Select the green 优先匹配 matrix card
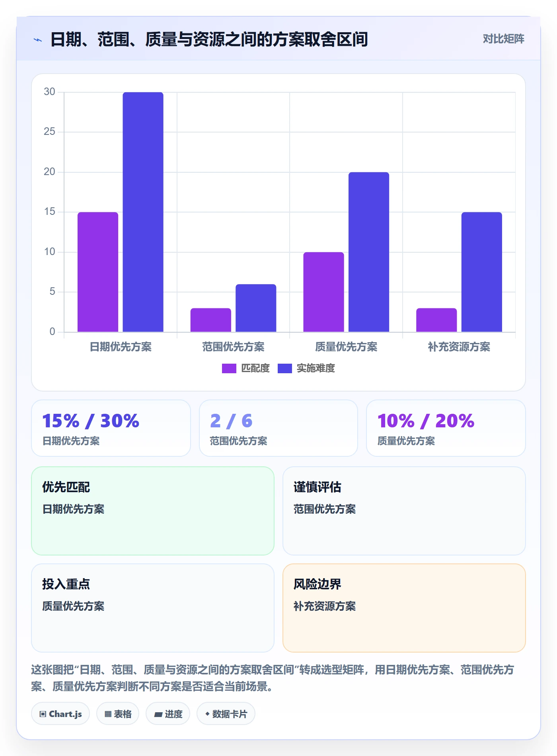This screenshot has width=557, height=756. coord(153,511)
